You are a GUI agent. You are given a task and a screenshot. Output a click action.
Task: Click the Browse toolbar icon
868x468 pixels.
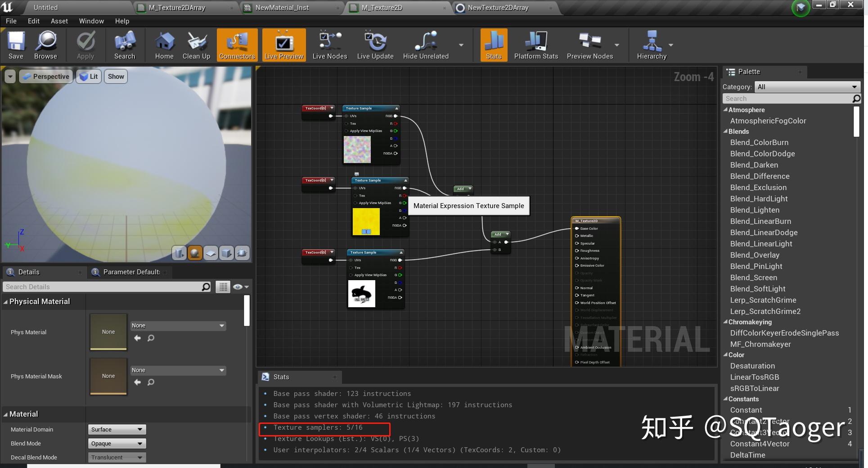(45, 45)
